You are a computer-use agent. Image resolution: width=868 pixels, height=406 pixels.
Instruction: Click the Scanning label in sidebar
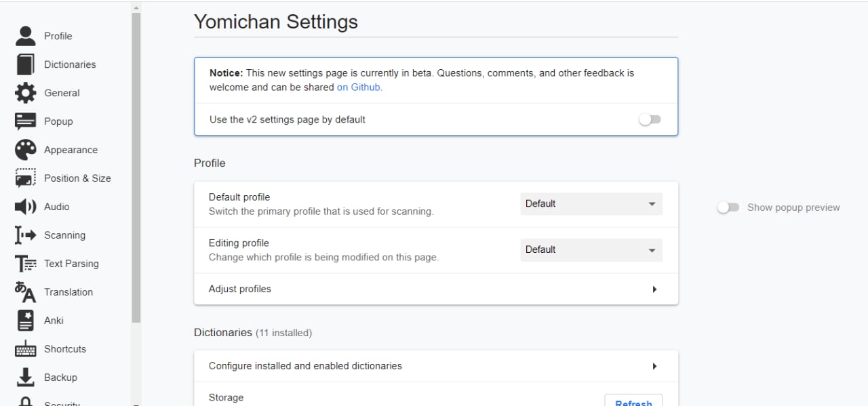[x=64, y=235]
